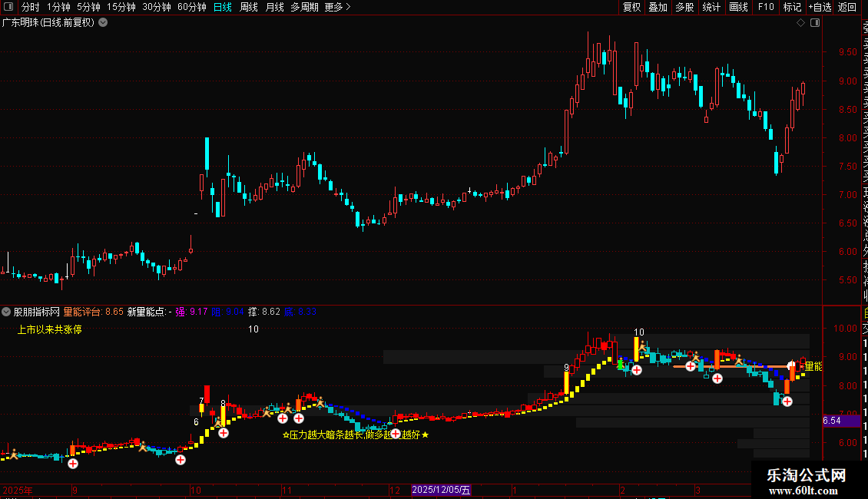
Task: Click the 2025/12/05/五 date label
Action: click(441, 490)
